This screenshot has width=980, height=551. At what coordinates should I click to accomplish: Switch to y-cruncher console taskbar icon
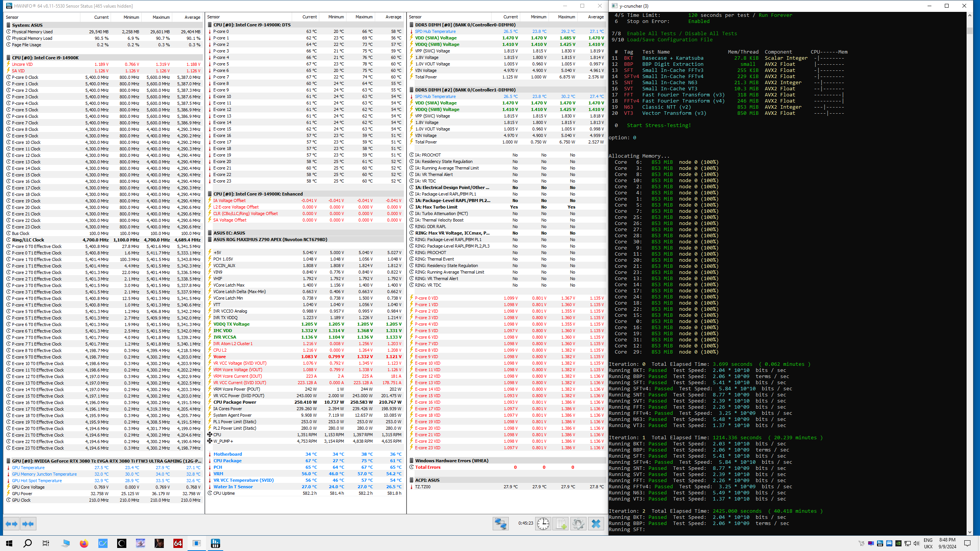pyautogui.click(x=197, y=543)
